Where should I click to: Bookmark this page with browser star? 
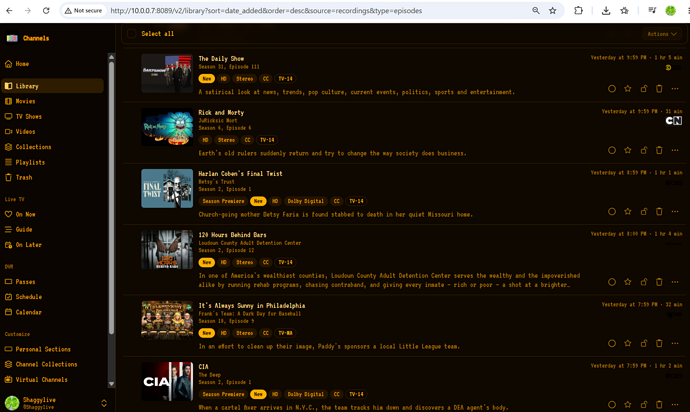tap(553, 11)
